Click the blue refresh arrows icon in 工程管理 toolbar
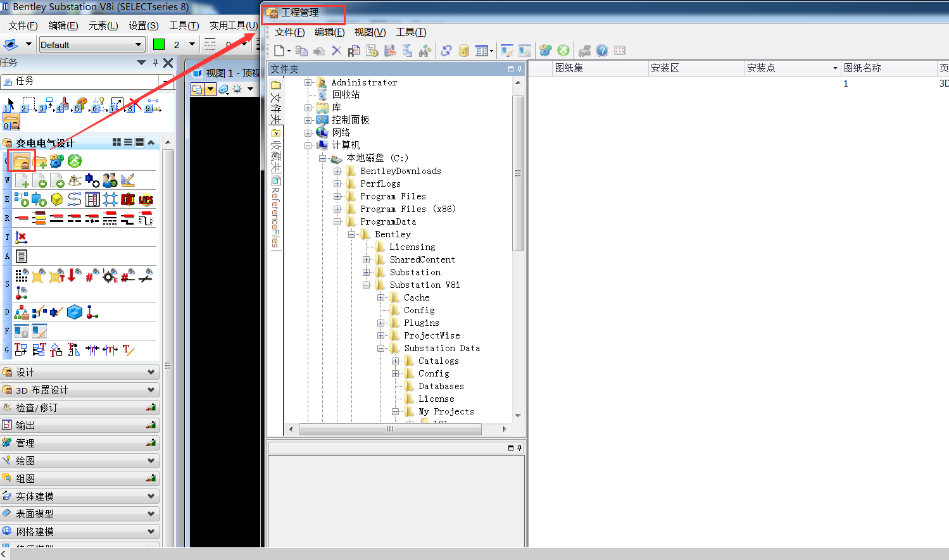This screenshot has height=560, width=949. pyautogui.click(x=446, y=51)
